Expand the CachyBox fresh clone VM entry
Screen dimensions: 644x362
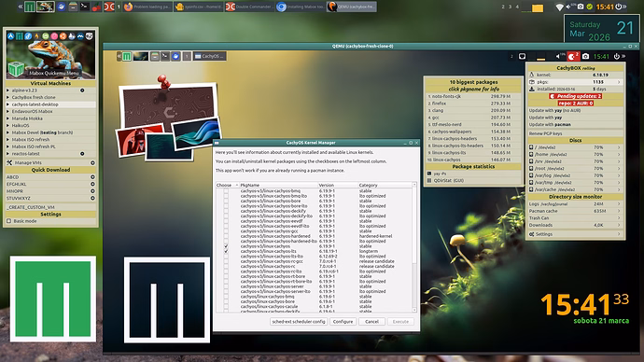click(50, 97)
